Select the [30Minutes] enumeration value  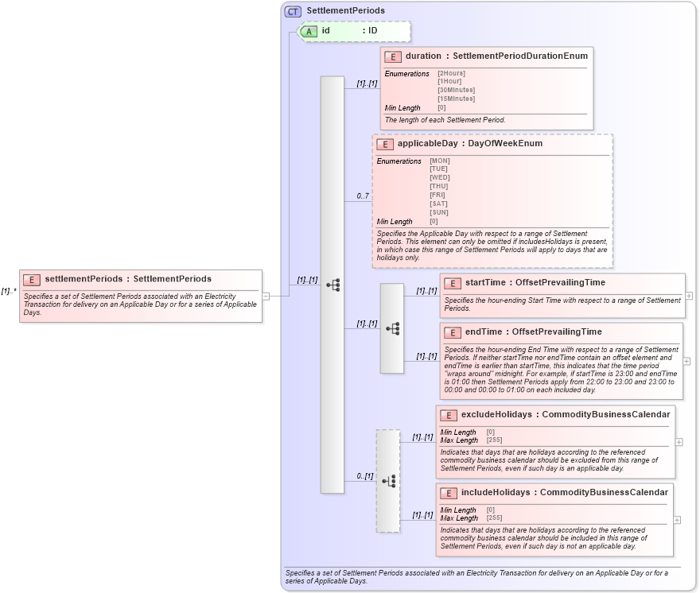pyautogui.click(x=457, y=90)
